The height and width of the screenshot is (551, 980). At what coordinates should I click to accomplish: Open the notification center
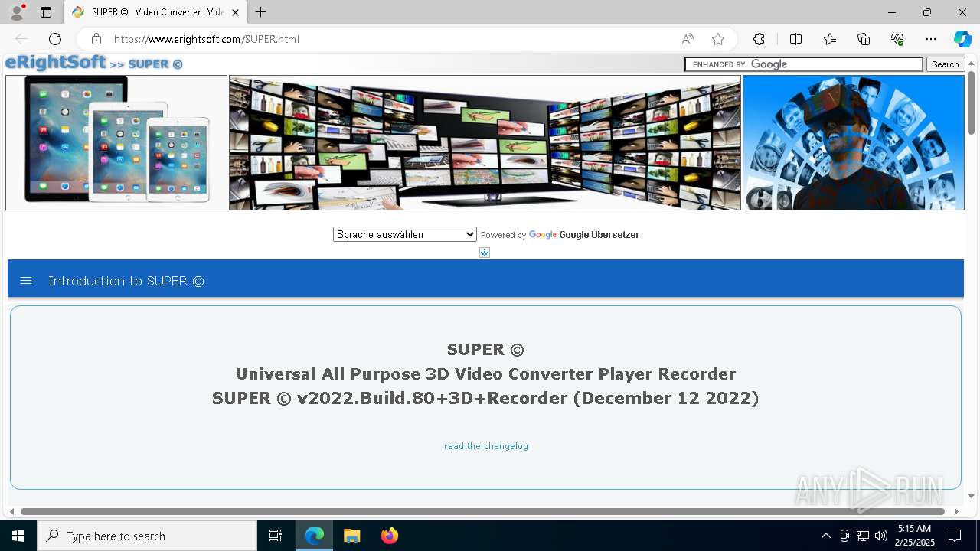(x=955, y=536)
